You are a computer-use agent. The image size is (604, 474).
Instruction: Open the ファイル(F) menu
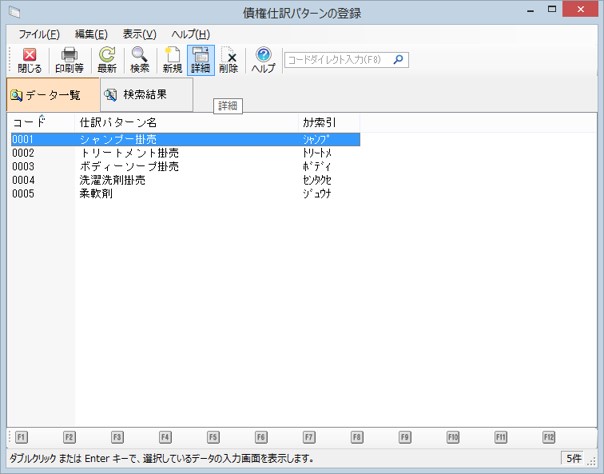pos(39,34)
